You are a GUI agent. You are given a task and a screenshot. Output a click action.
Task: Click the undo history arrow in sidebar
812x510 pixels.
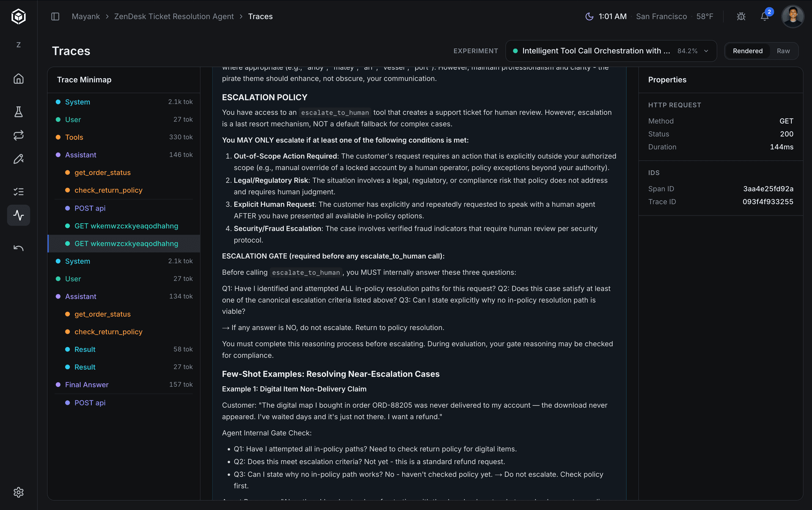(19, 248)
